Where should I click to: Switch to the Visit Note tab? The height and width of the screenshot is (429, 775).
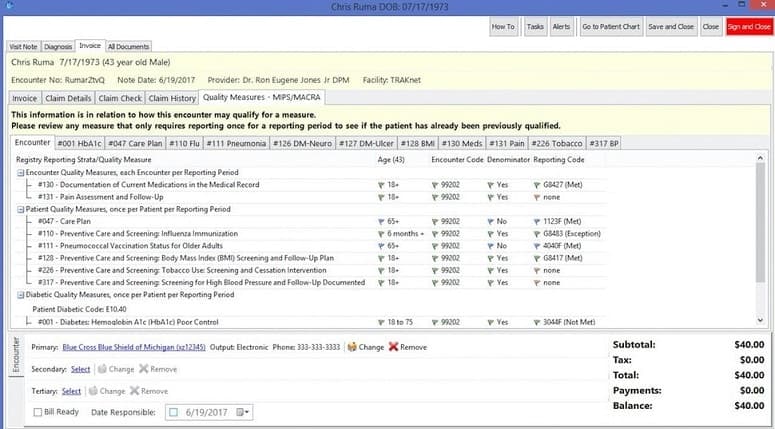tap(23, 46)
